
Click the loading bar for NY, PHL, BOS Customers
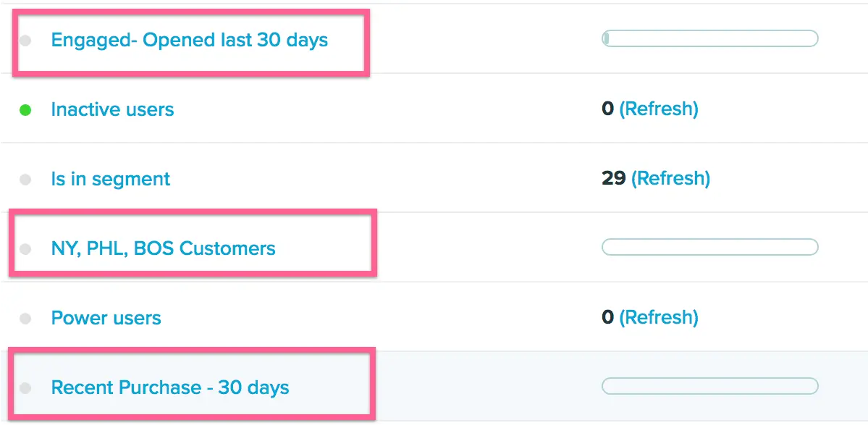709,248
